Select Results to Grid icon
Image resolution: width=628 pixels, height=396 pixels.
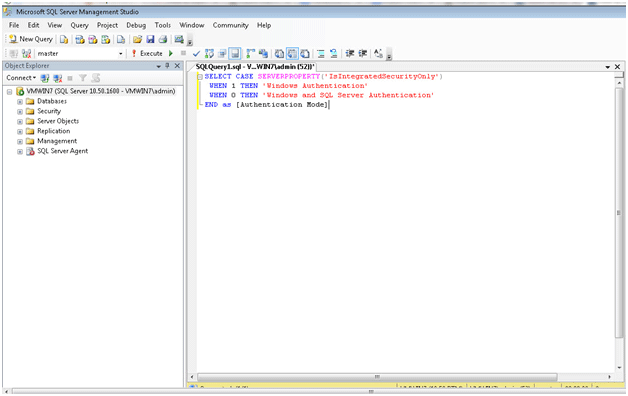coord(292,53)
